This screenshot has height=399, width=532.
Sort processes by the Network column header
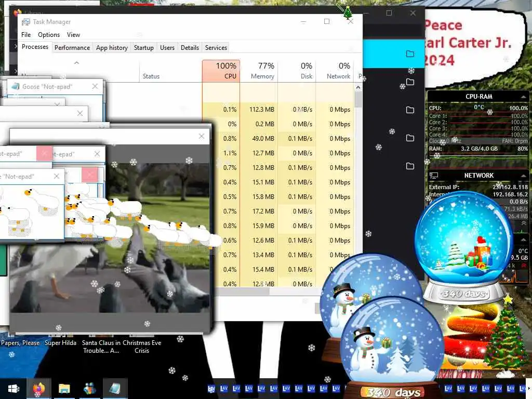335,71
